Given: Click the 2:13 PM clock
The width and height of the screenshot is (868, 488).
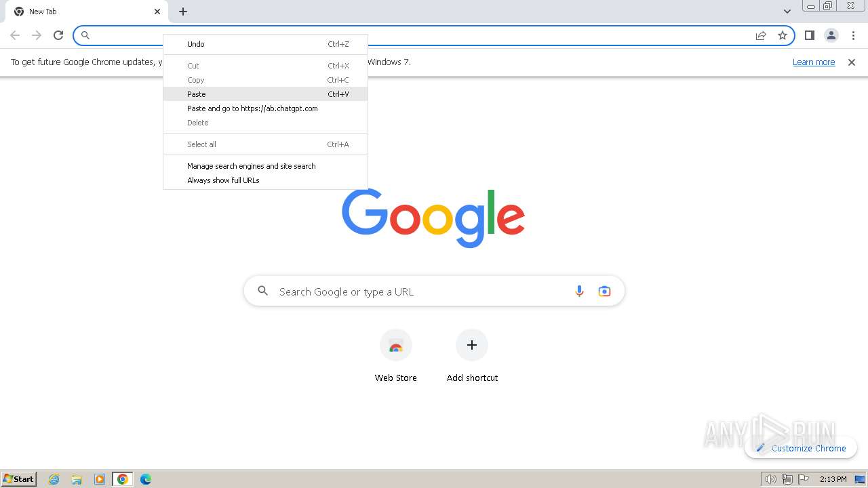Looking at the screenshot, I should [x=833, y=479].
